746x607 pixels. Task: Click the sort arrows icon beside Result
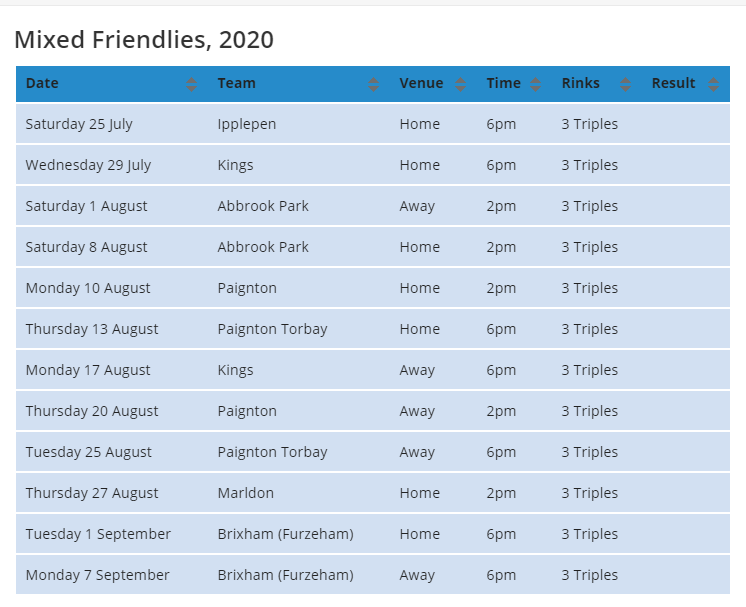point(713,85)
